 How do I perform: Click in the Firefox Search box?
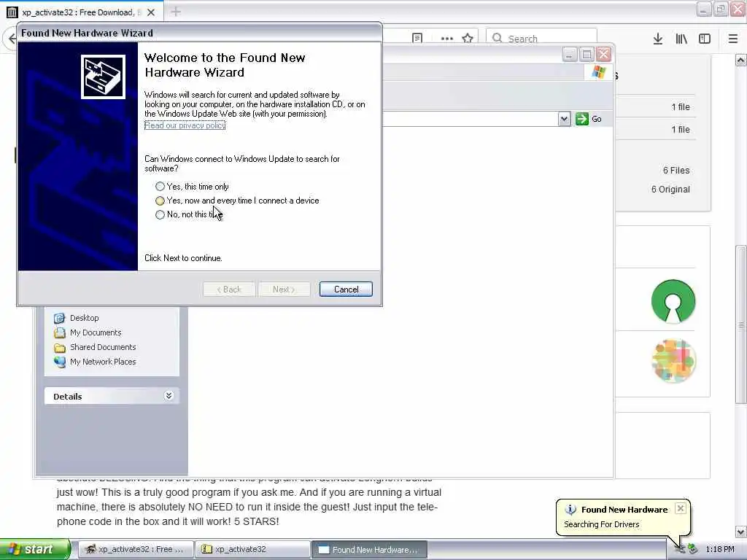point(541,38)
